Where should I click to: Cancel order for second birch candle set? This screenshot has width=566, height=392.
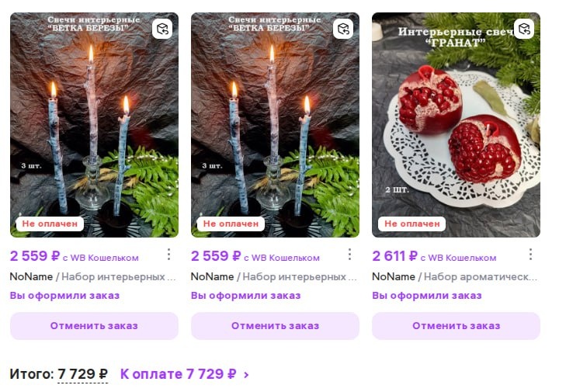275,326
